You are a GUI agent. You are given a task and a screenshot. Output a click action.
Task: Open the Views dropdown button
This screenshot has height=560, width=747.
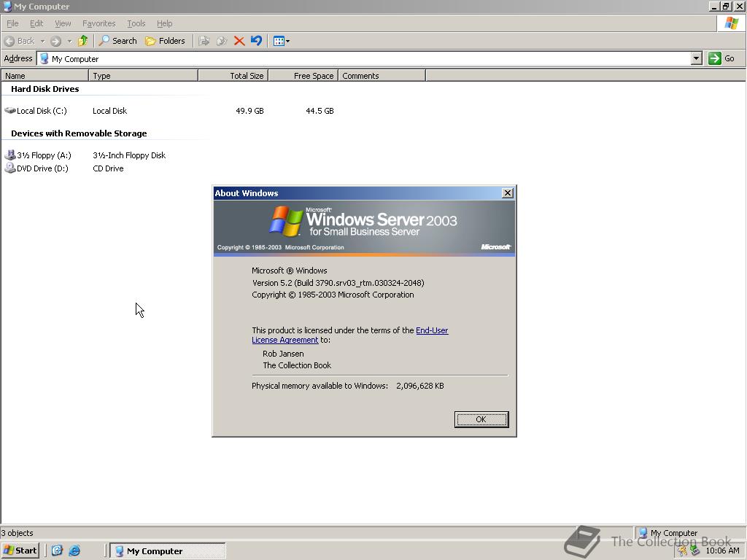click(x=281, y=41)
